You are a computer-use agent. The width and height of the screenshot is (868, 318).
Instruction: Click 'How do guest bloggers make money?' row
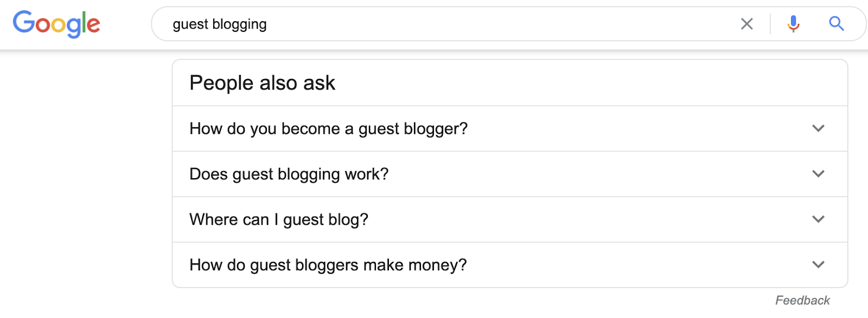(328, 265)
